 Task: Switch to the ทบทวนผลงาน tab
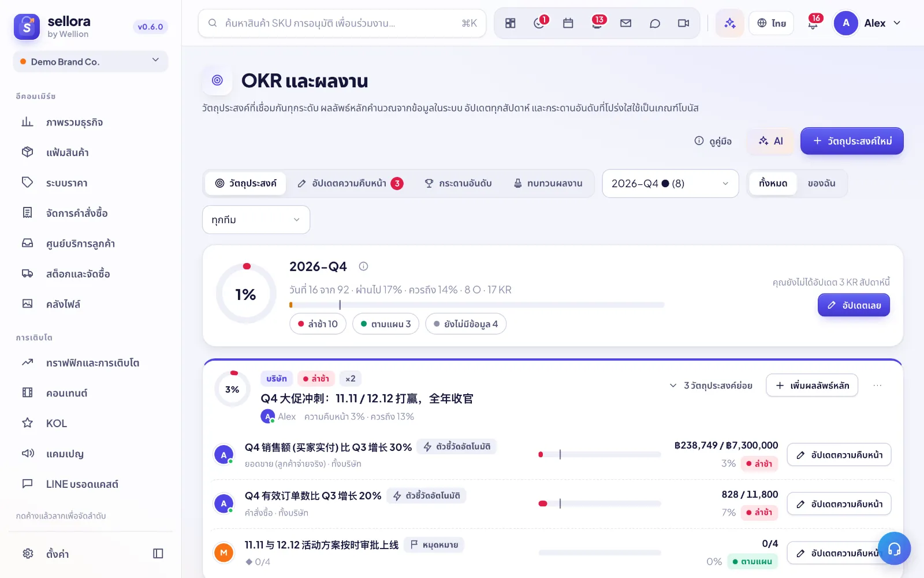point(548,183)
